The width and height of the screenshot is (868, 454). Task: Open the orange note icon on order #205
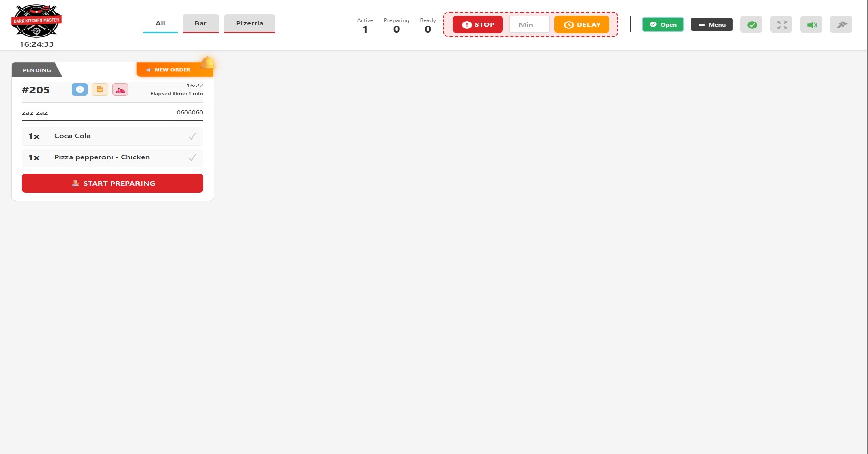pos(100,90)
